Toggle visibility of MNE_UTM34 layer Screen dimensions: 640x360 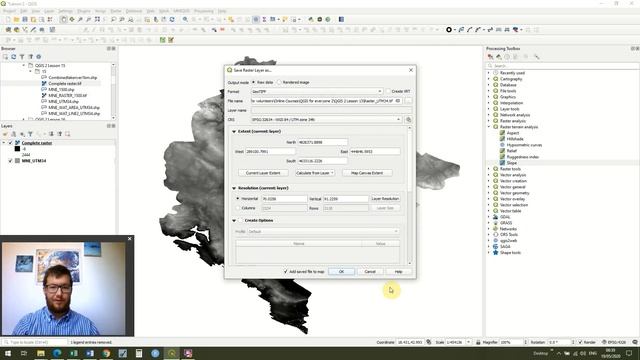(11, 161)
